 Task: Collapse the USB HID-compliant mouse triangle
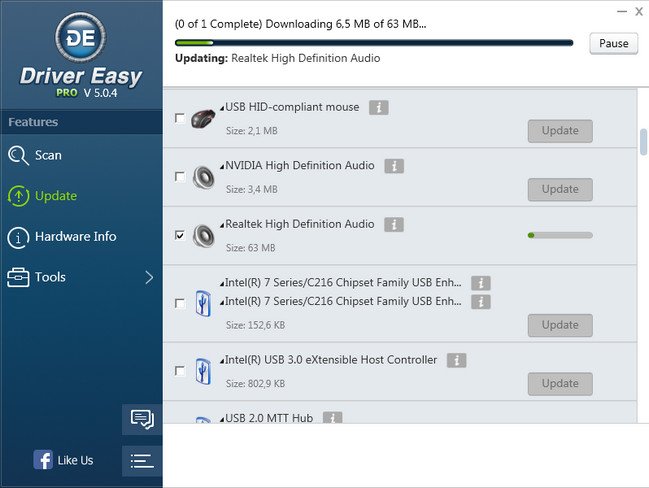222,108
